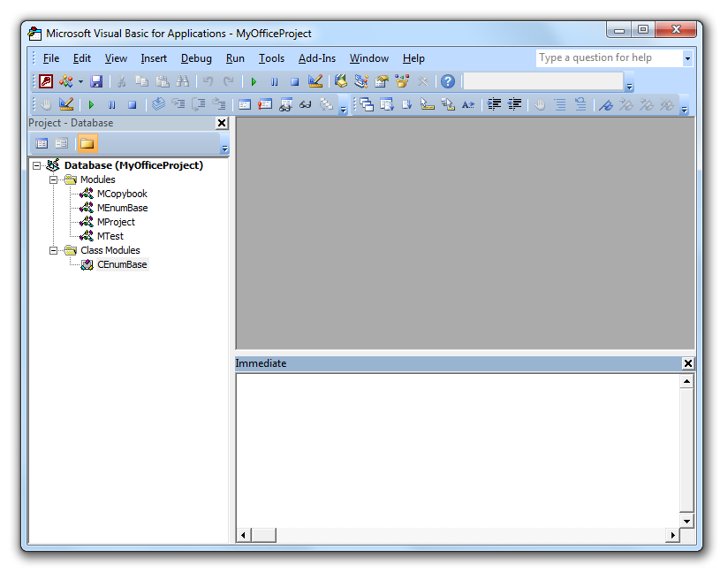Click Reset on the Standard toolbar
This screenshot has width=728, height=572.
click(x=294, y=82)
